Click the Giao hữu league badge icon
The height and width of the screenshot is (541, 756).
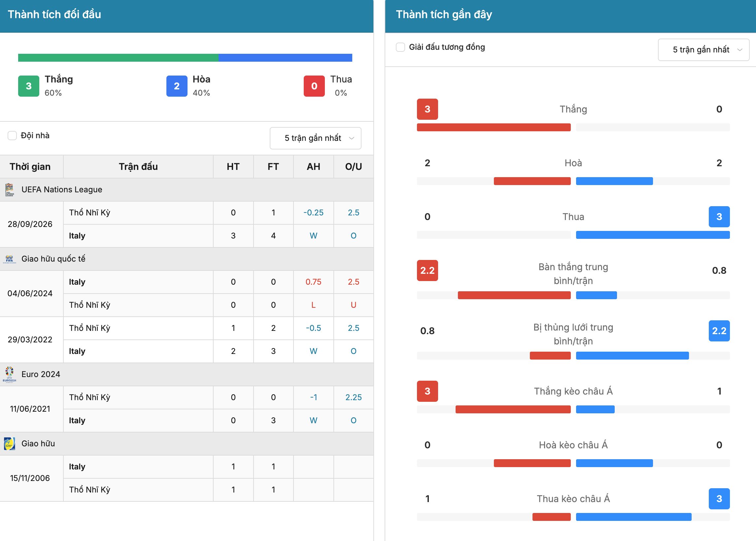9,444
